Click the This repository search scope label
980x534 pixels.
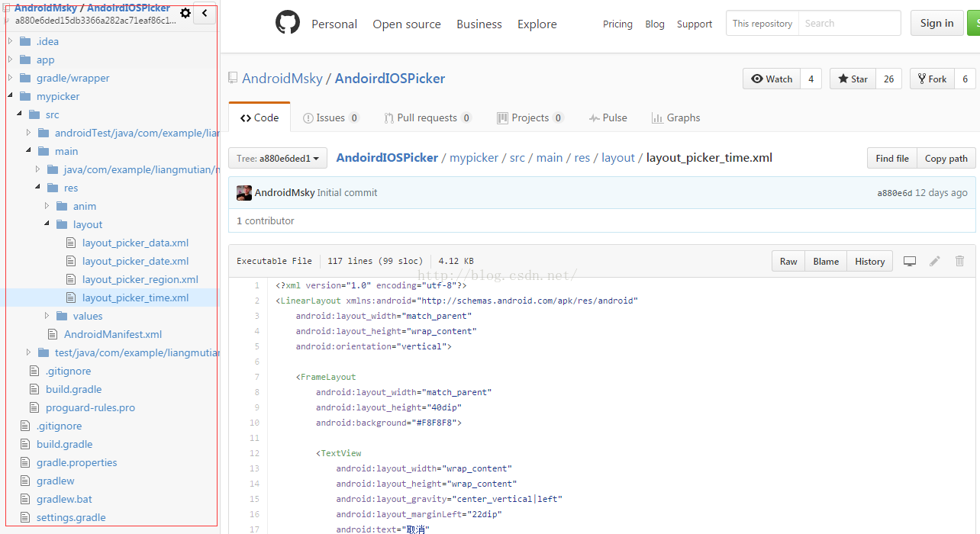[762, 23]
